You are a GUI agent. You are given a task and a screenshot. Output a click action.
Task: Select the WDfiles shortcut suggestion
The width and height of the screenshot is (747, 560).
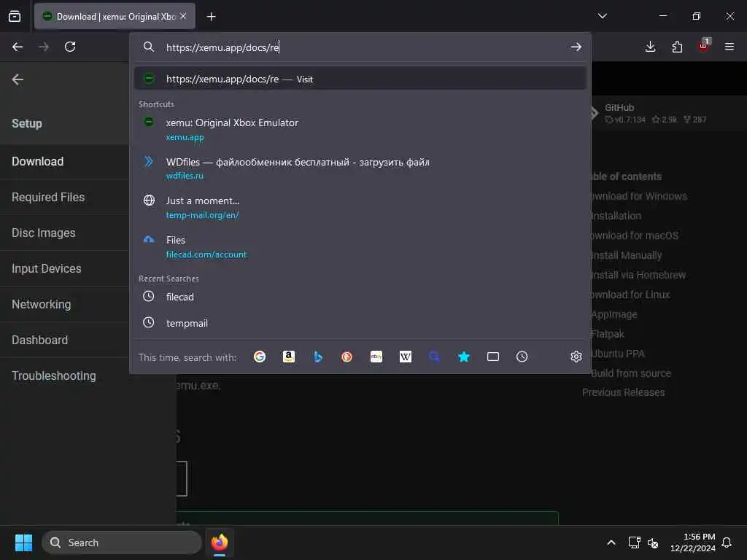(x=360, y=168)
